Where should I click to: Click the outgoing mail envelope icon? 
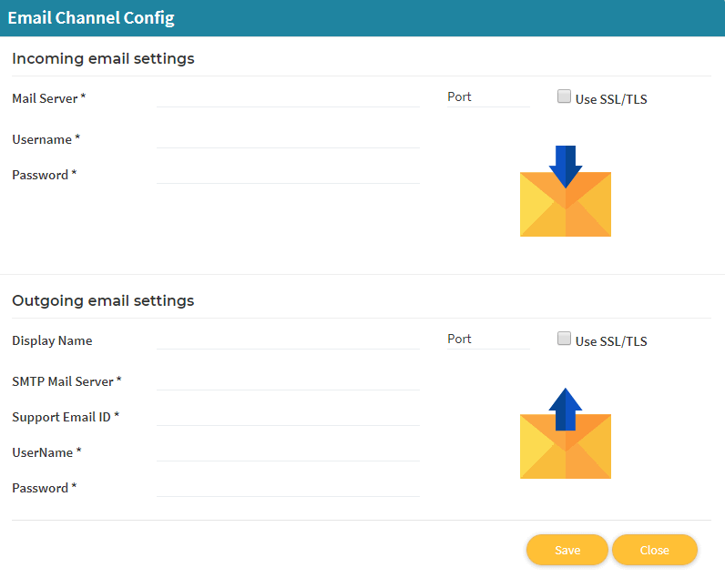coord(566,433)
